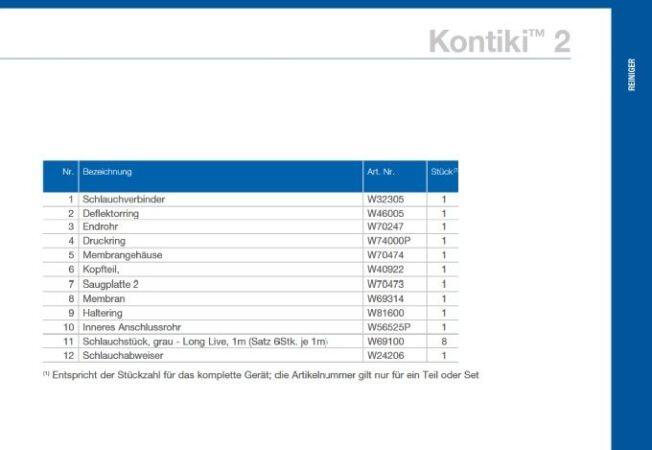Image resolution: width=652 pixels, height=450 pixels.
Task: Click the Art. Nr. column header
Action: click(x=380, y=172)
